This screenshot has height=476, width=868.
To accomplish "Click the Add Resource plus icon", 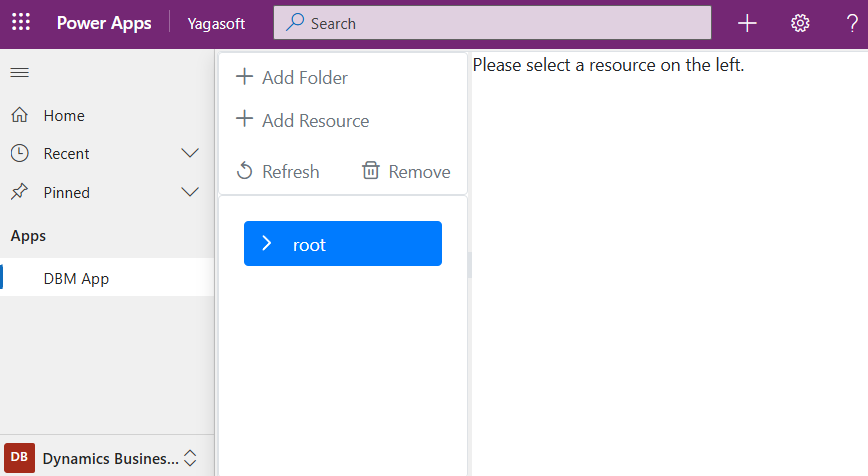I will (x=245, y=118).
